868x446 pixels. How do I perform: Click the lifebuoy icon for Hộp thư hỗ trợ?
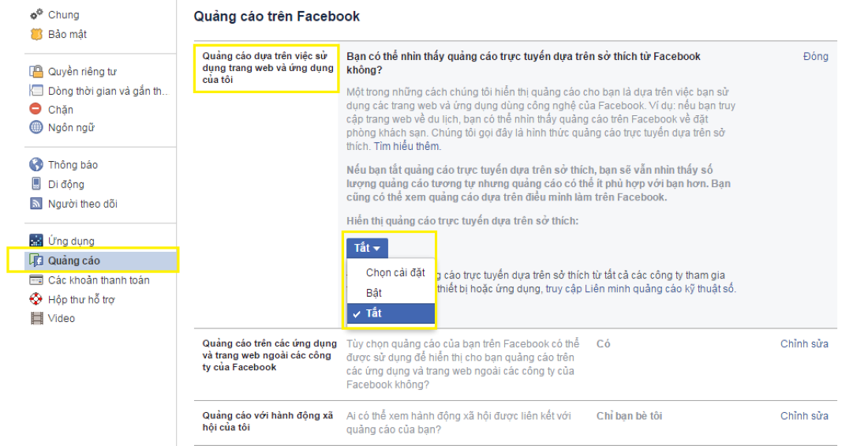[x=36, y=299]
